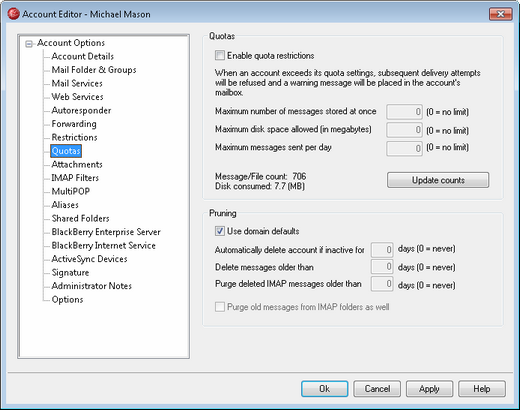Screen dimensions: 520x410
Task: Tick Purge old messages from IMAP folders
Action: [x=220, y=307]
